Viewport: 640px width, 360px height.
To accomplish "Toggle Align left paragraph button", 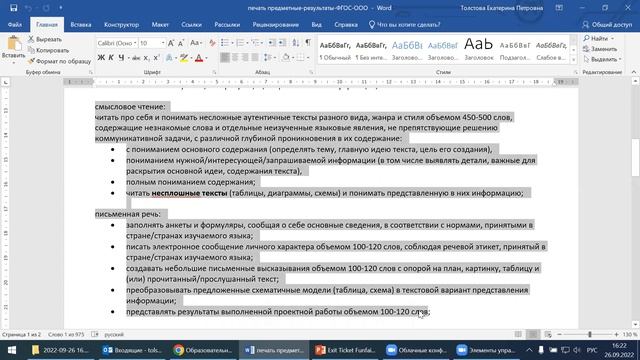I will (x=225, y=58).
